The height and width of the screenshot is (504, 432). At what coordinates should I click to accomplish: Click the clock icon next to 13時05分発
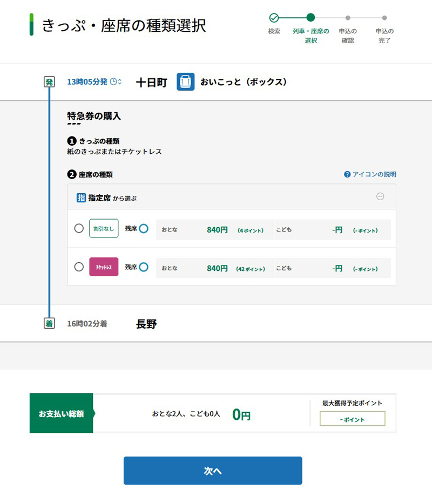(x=113, y=81)
